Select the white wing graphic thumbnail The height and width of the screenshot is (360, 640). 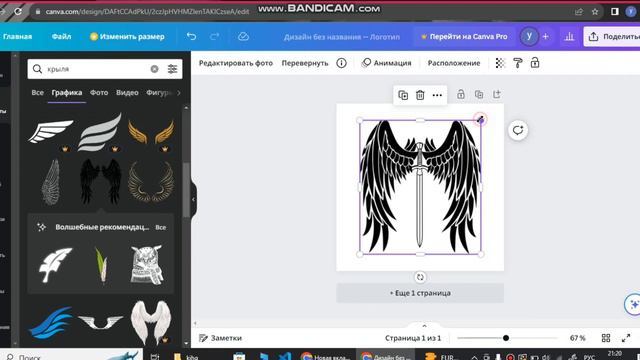[x=51, y=131]
